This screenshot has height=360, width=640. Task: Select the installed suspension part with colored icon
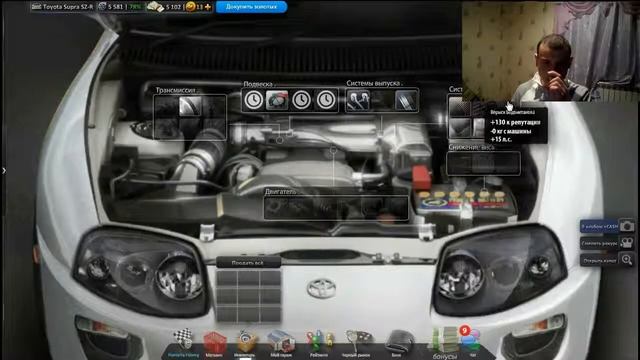[277, 100]
